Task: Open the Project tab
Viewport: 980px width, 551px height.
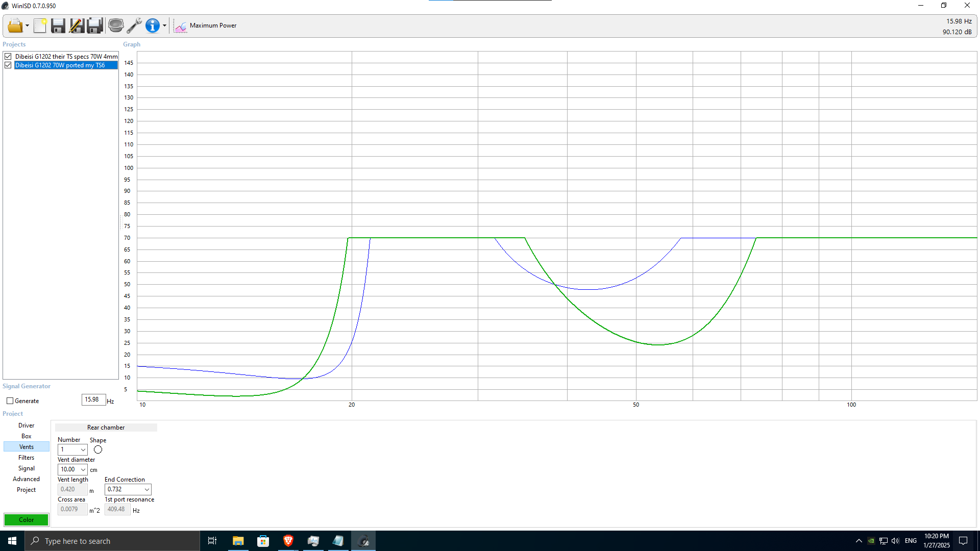Action: [27, 490]
